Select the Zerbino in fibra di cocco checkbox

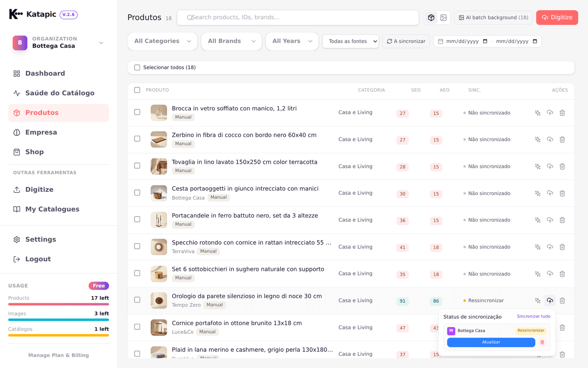click(x=137, y=138)
